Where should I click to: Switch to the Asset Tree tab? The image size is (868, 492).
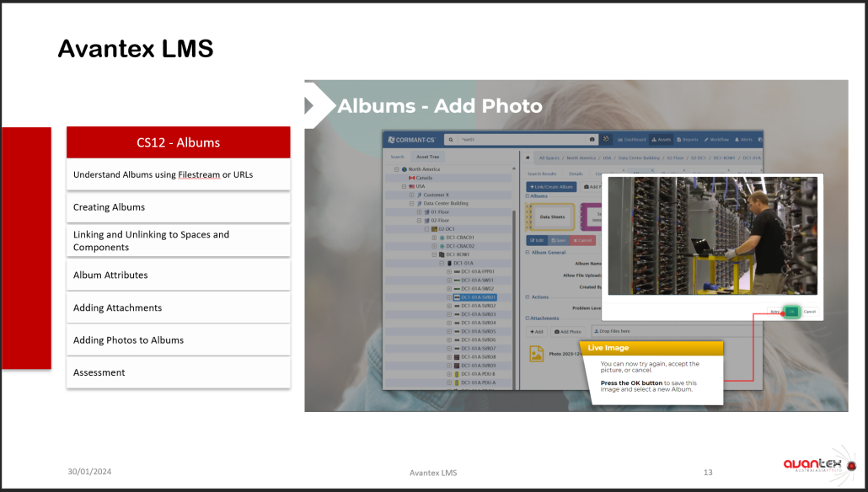427,157
